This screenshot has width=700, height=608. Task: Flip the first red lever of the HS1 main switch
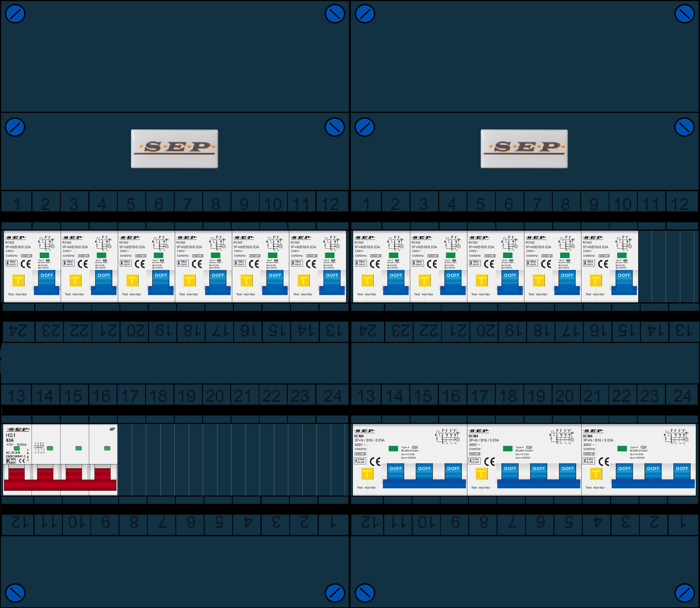coord(16,474)
